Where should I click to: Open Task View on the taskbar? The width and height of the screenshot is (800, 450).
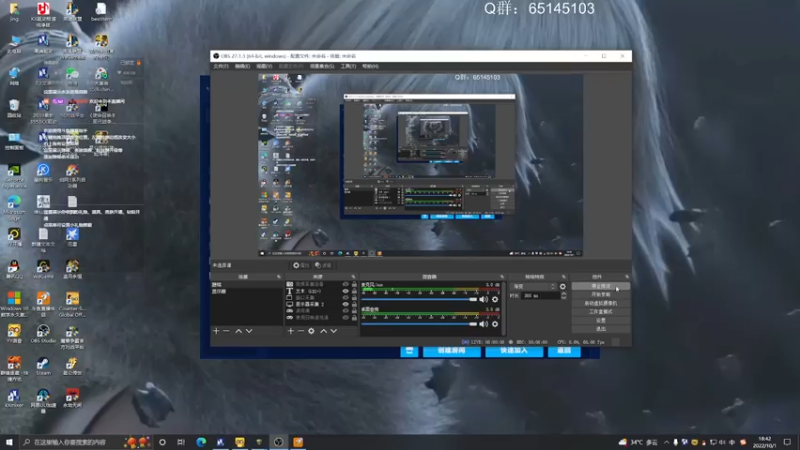click(181, 442)
